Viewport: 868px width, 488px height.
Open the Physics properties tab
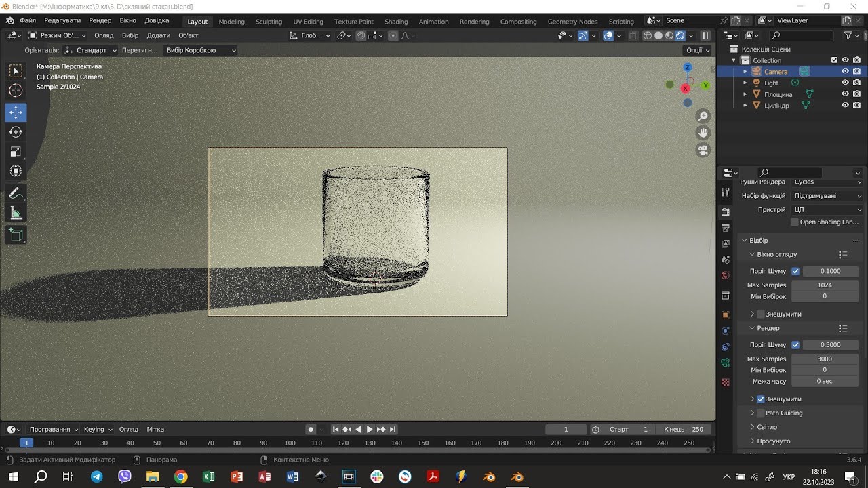(x=726, y=331)
